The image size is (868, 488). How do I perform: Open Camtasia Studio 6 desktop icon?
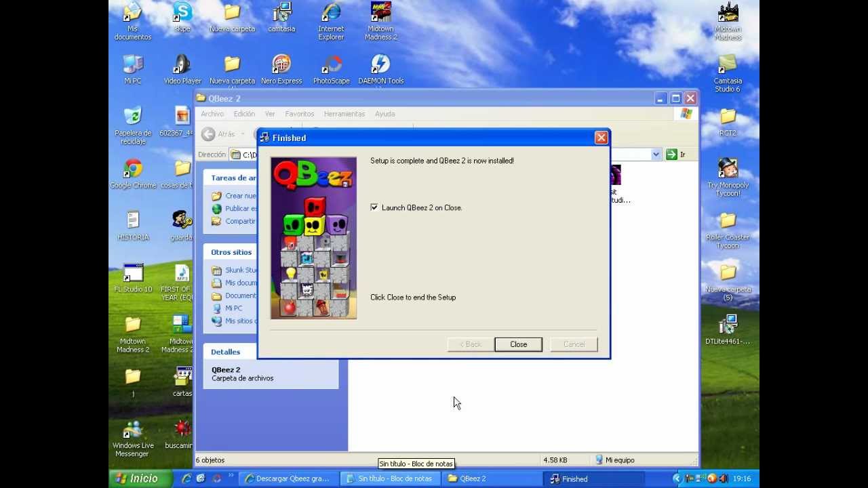[x=728, y=73]
